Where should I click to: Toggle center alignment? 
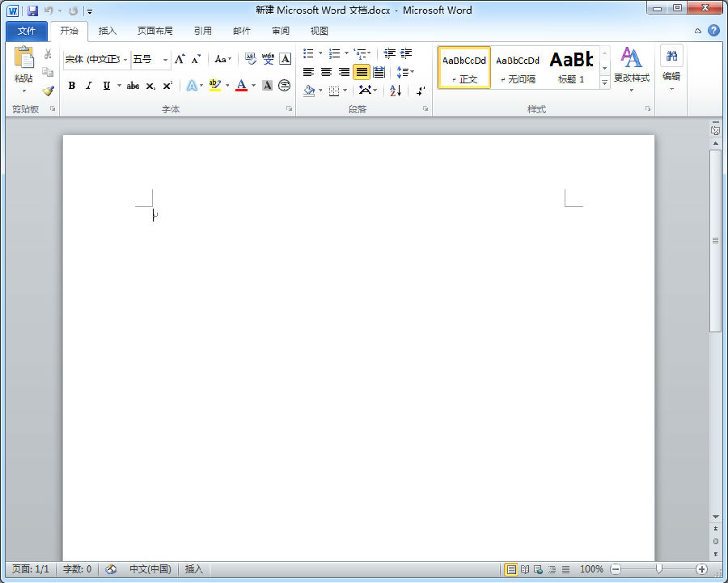tap(325, 71)
